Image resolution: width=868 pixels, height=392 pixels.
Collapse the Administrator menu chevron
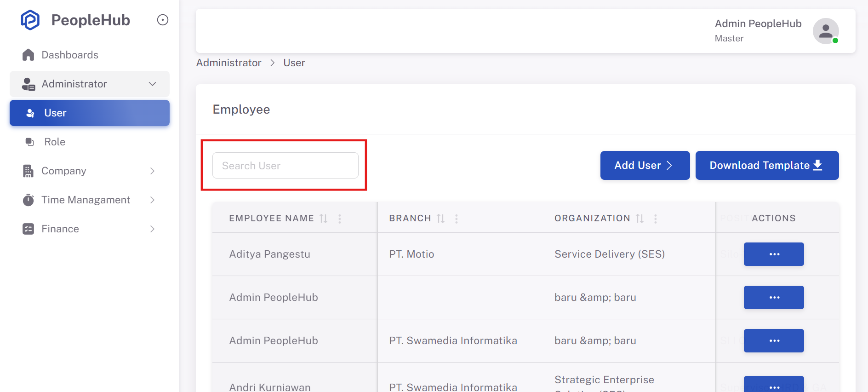coord(153,84)
